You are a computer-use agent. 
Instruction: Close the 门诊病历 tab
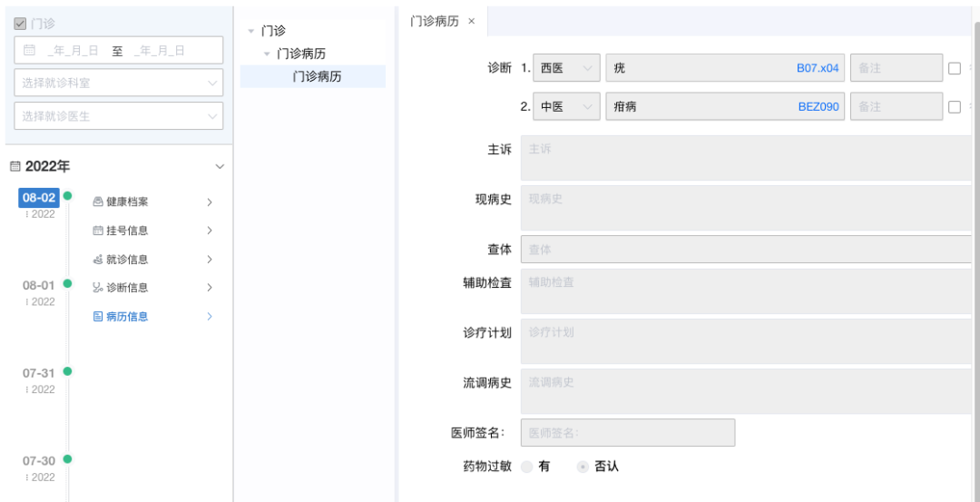click(471, 21)
